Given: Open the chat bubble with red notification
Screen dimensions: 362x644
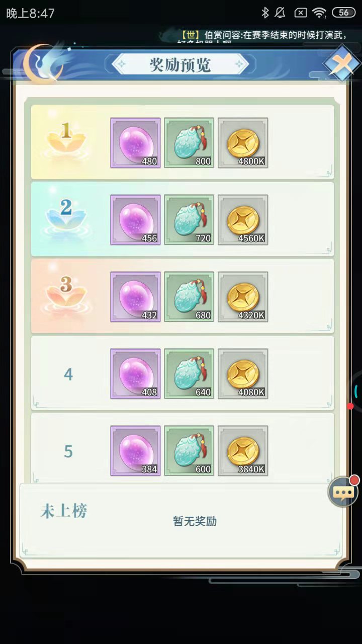Looking at the screenshot, I should point(343,492).
